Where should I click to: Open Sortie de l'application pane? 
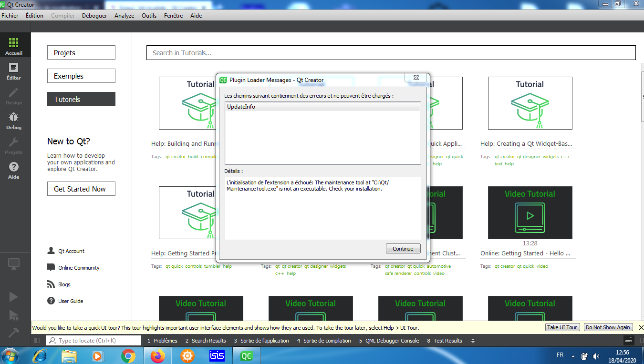pyautogui.click(x=261, y=341)
